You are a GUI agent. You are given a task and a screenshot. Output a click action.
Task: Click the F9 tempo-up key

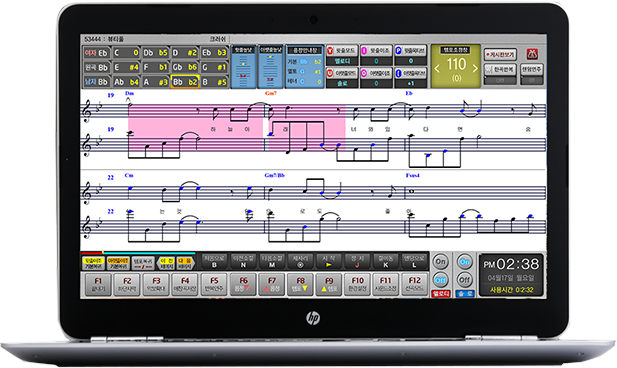pyautogui.click(x=329, y=285)
